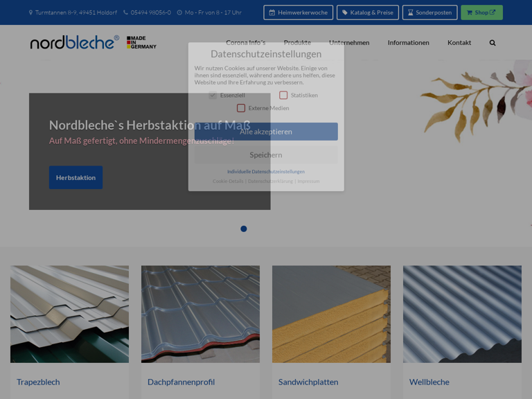Click the nordbleche logo
Image resolution: width=532 pixels, height=399 pixels.
(74, 42)
